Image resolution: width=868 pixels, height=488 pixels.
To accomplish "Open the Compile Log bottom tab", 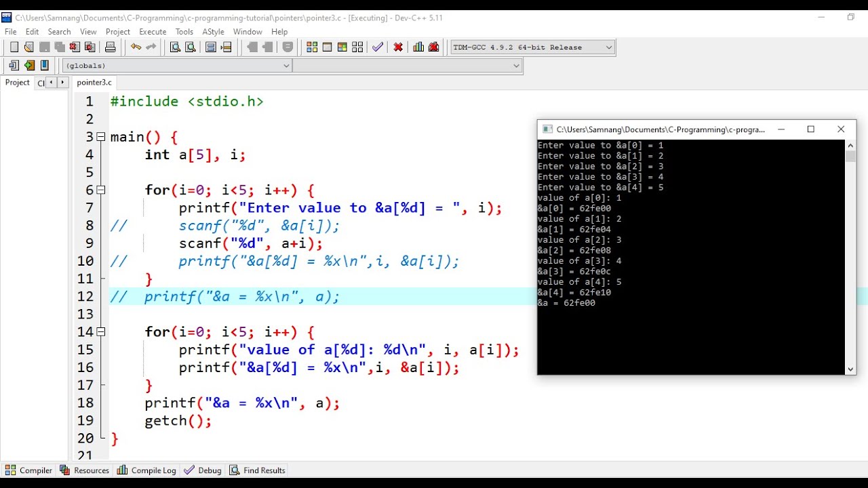I will pyautogui.click(x=146, y=470).
